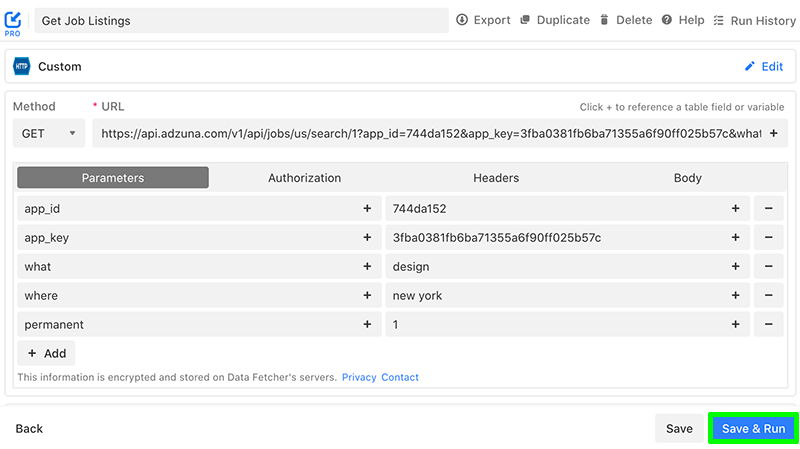Remove the 'where' parameter row
The width and height of the screenshot is (800, 449).
click(x=768, y=295)
